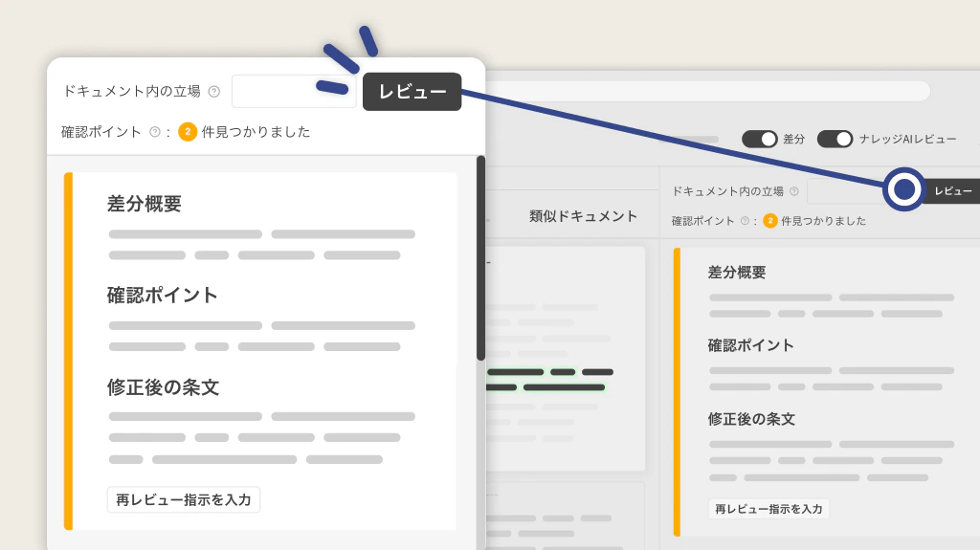Toggle the 差分 switch

tap(759, 139)
